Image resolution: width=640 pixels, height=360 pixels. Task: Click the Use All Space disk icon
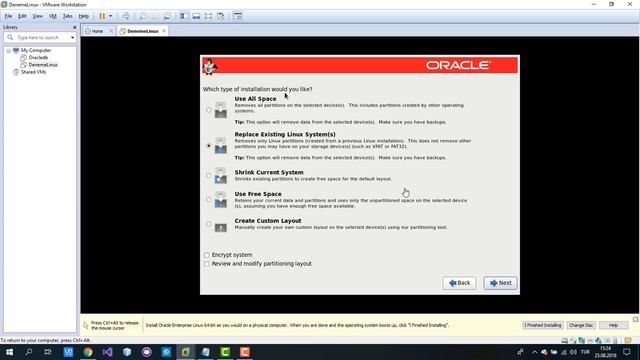[x=220, y=110]
